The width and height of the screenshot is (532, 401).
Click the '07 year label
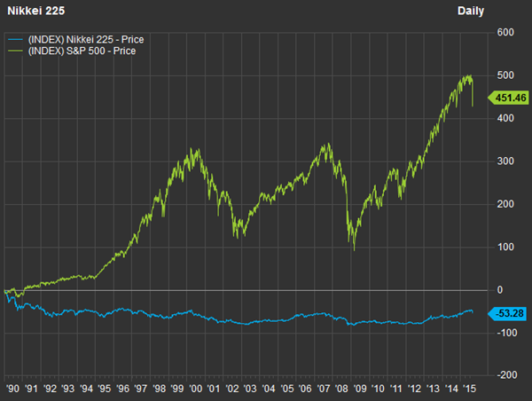click(x=324, y=389)
